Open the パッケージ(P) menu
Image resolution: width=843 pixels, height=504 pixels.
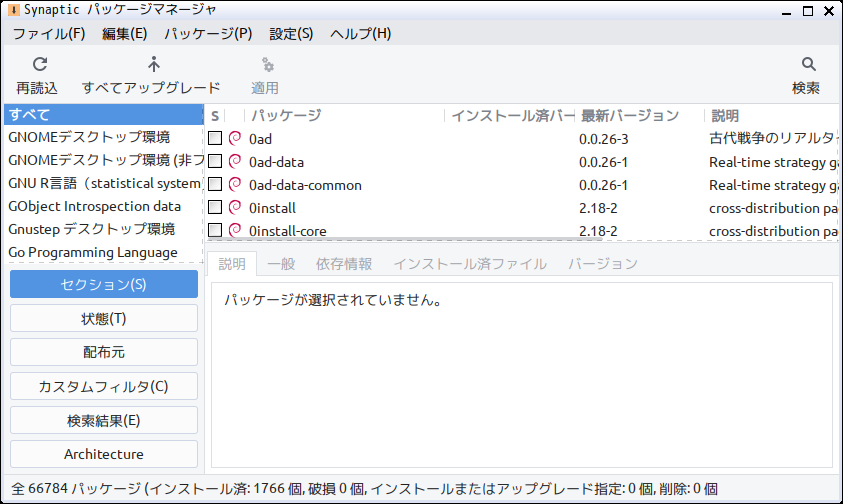(x=208, y=33)
